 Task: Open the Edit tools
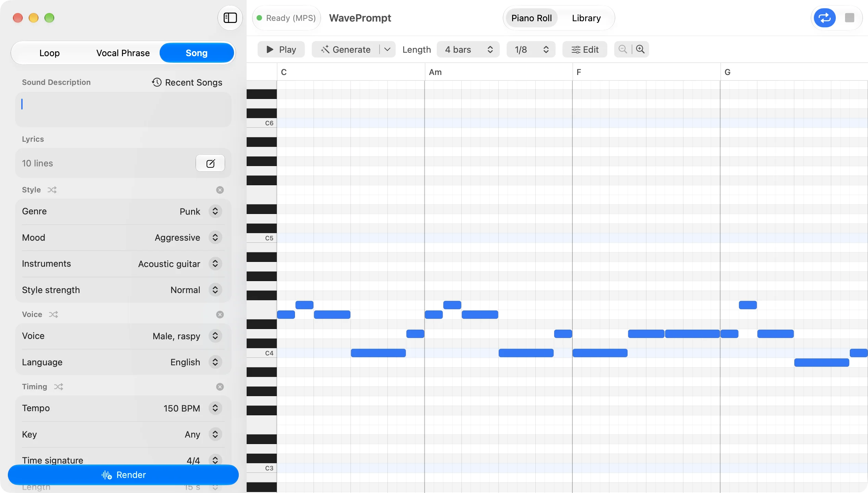click(585, 50)
